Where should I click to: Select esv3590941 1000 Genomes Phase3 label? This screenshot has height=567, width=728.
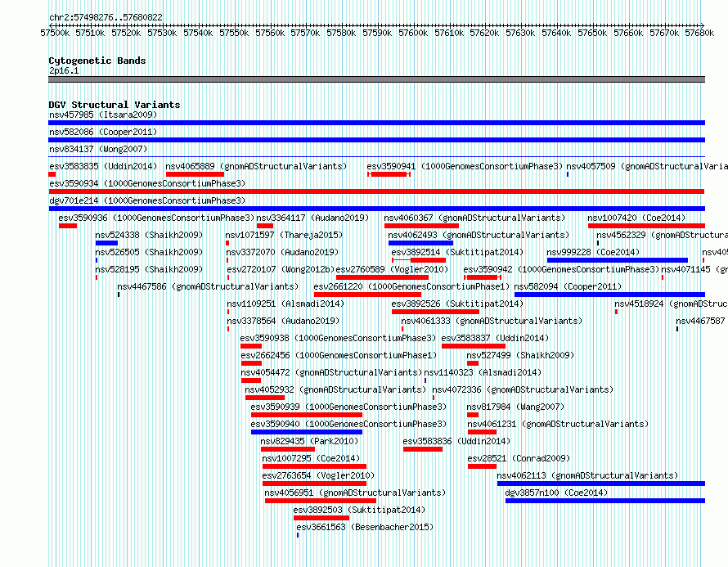coord(465,166)
